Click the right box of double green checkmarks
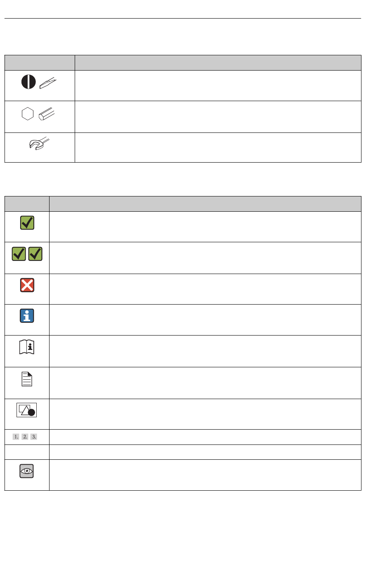This screenshot has height=565, width=392. tap(35, 254)
